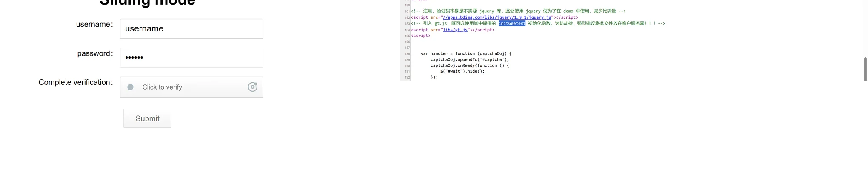Open the jquery.js script link
The width and height of the screenshot is (868, 174).
tap(497, 17)
